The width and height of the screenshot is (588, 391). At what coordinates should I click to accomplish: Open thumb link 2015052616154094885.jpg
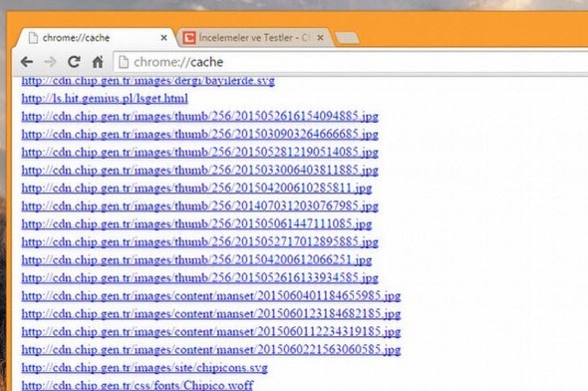(x=200, y=117)
